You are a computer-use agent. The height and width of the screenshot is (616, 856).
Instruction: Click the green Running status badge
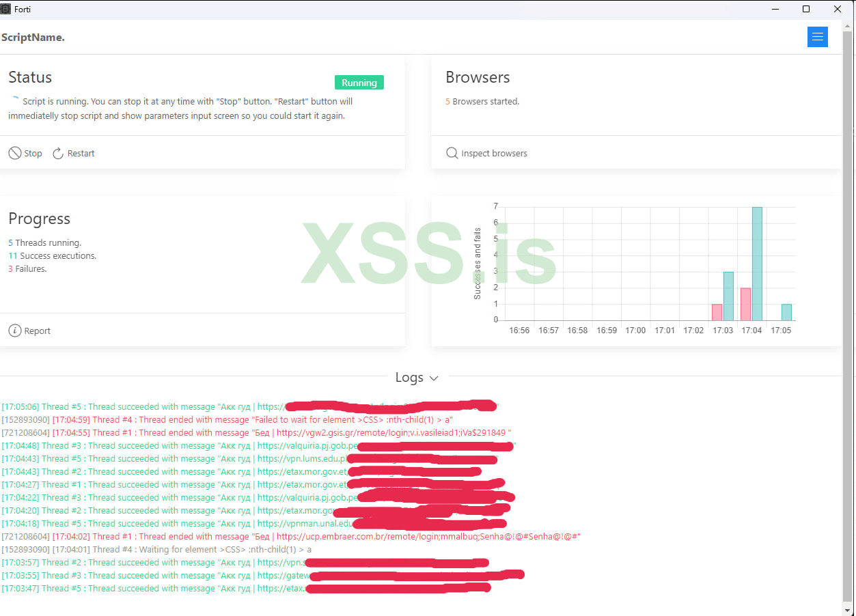click(x=359, y=83)
